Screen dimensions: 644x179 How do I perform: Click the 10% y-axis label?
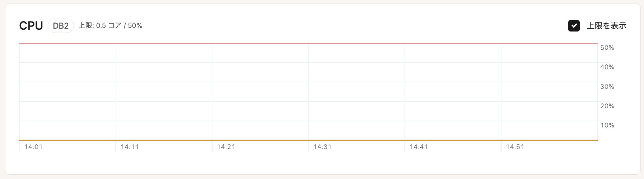(x=607, y=125)
